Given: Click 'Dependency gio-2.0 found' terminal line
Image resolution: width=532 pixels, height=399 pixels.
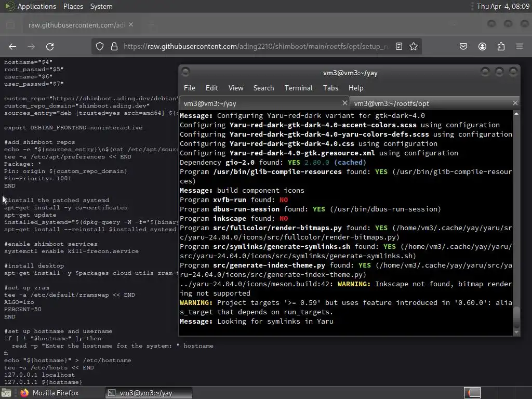Looking at the screenshot, I should (x=273, y=163).
